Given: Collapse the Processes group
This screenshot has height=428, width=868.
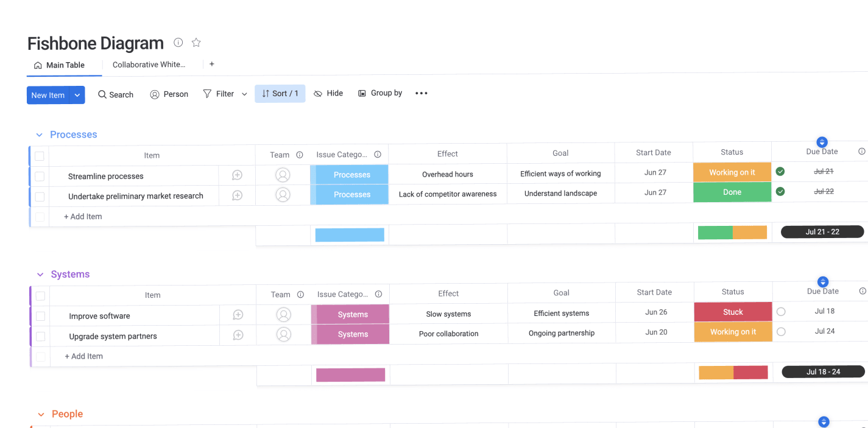Looking at the screenshot, I should point(40,135).
